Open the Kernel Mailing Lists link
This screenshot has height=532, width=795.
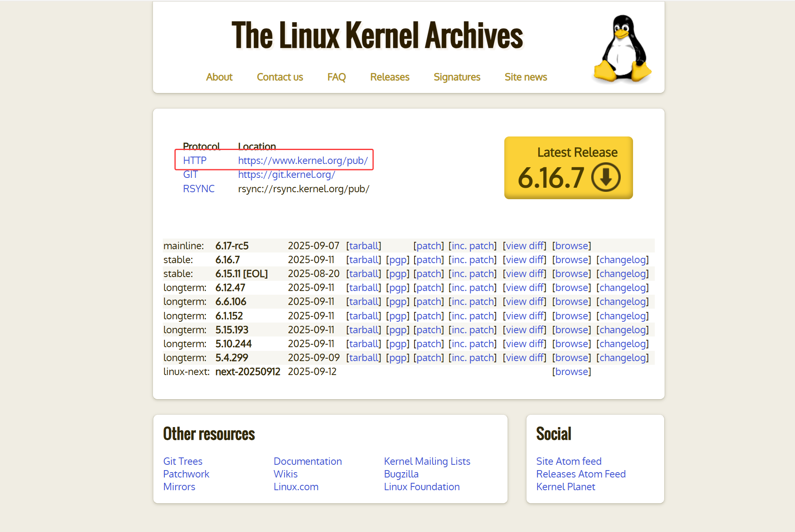point(427,461)
